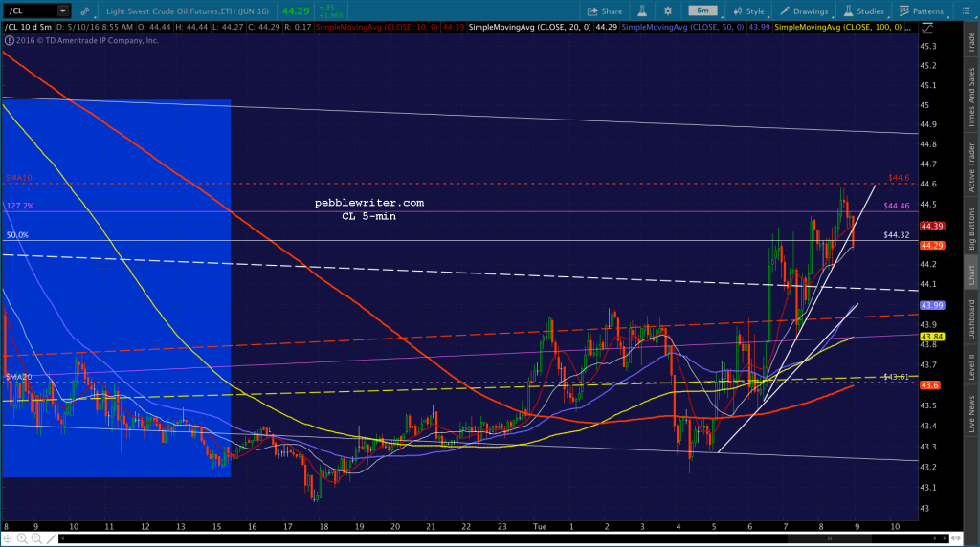Screen dimensions: 980x547
Task: Click the $44.6 level label
Action: point(899,178)
